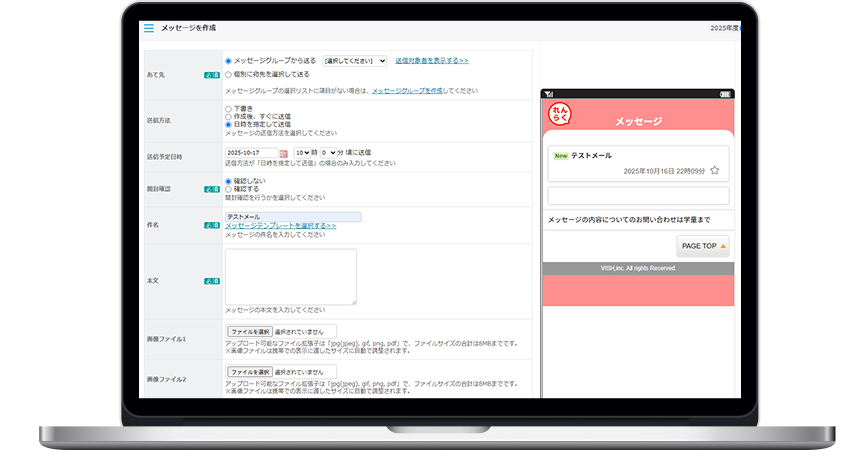
Task: Choose 下書き send method
Action: (228, 109)
